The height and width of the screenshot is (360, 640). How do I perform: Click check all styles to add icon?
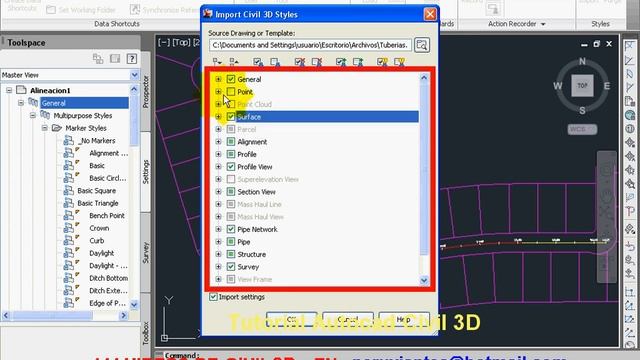[x=341, y=62]
